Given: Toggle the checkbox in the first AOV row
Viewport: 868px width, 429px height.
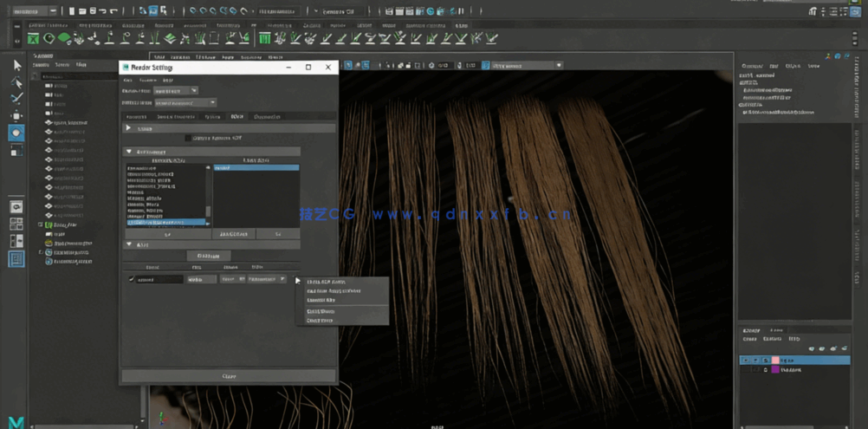Looking at the screenshot, I should pos(132,279).
